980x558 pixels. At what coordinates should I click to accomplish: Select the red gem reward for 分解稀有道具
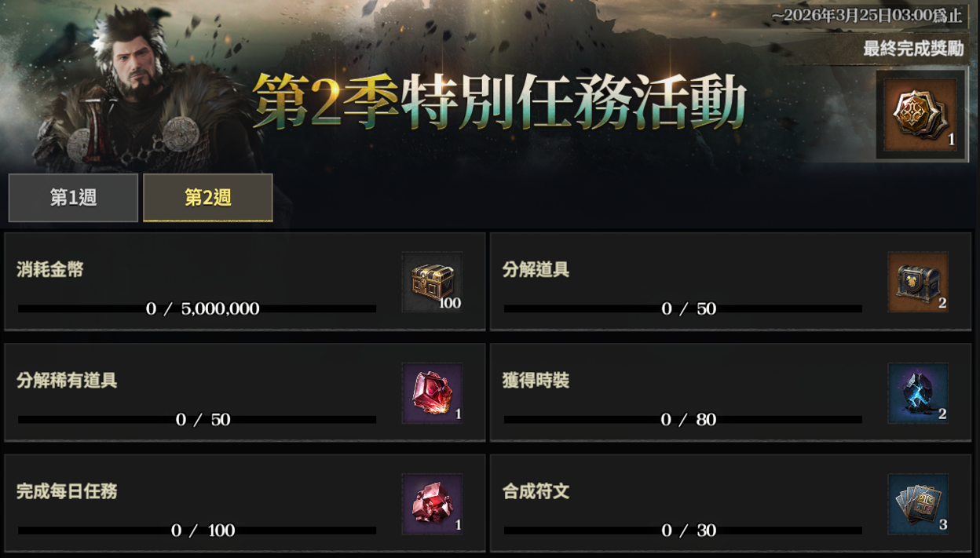click(432, 393)
